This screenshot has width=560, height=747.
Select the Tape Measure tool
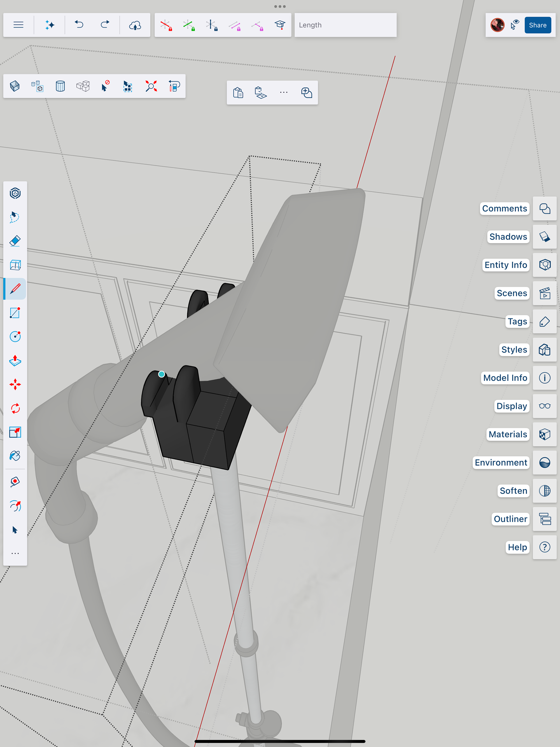15,482
